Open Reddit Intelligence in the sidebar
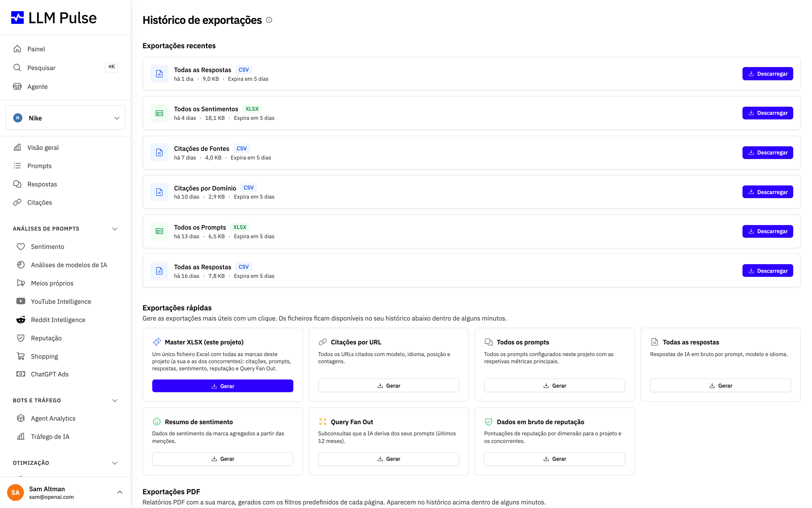This screenshot has height=508, width=812. pos(65,320)
